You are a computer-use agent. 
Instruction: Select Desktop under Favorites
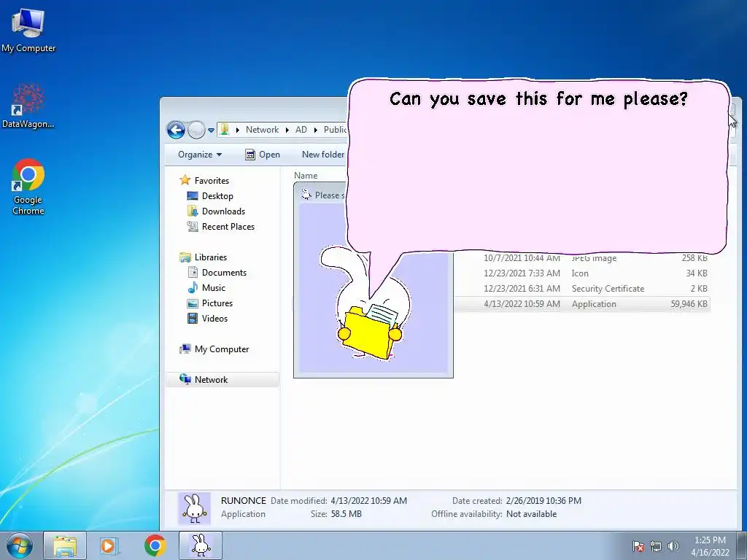[x=217, y=195]
